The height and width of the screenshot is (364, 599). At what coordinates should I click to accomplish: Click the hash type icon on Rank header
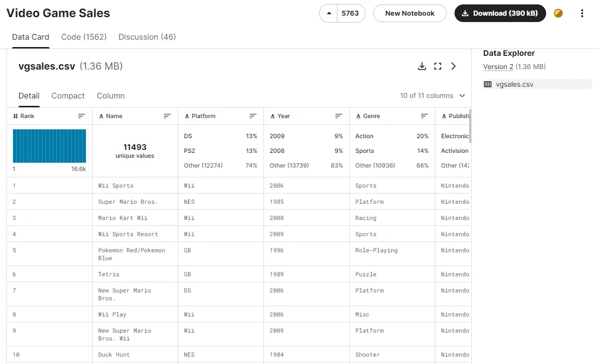pyautogui.click(x=16, y=116)
